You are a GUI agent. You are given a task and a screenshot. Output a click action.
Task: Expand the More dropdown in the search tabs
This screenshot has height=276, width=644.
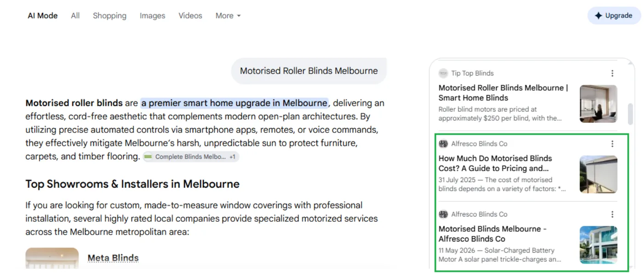[228, 16]
